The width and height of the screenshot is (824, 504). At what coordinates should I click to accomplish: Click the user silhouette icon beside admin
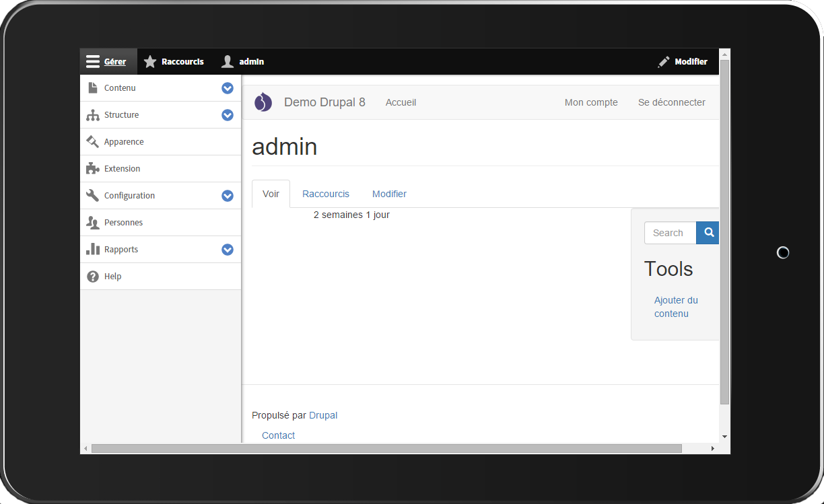(228, 62)
